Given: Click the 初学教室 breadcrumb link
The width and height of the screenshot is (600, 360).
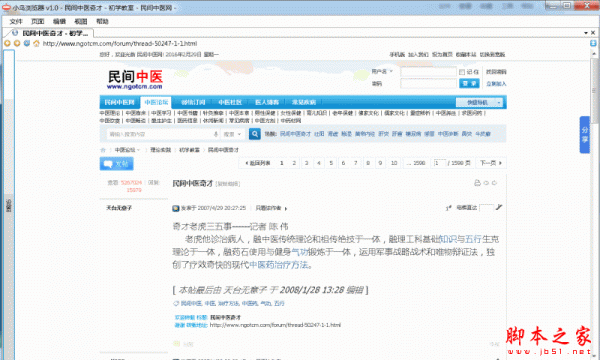Looking at the screenshot, I should (x=189, y=150).
